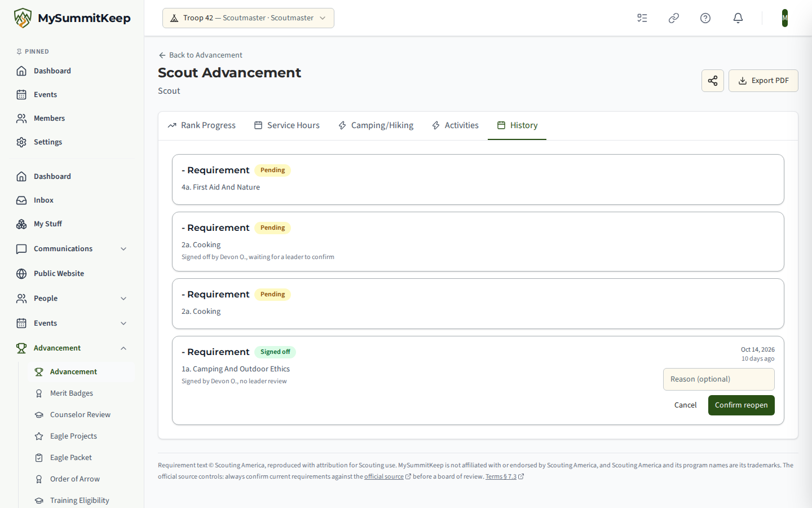Click the 'Signed off' status badge
Viewport: 812px width, 508px height.
click(275, 352)
